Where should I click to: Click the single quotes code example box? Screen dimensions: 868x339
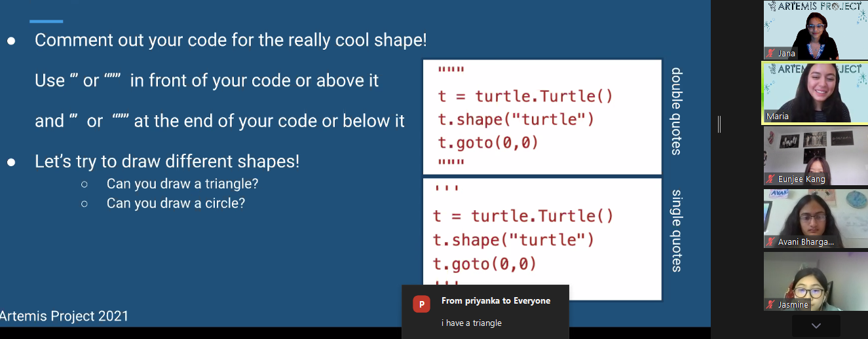point(542,239)
